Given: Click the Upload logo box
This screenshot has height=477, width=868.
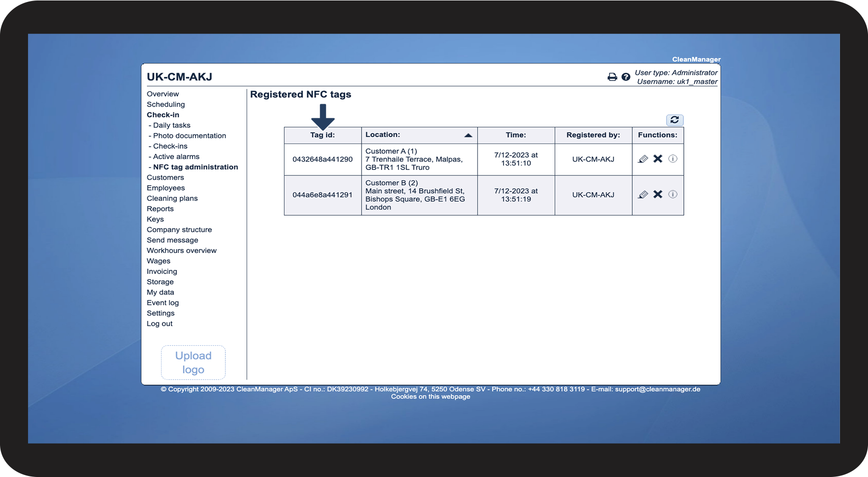Looking at the screenshot, I should coord(193,363).
